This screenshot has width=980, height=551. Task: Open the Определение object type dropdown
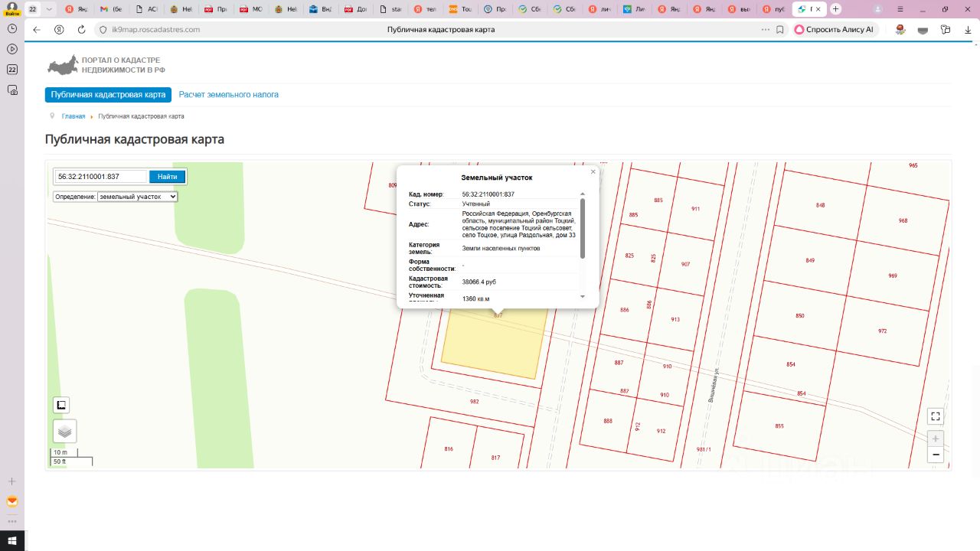[138, 197]
